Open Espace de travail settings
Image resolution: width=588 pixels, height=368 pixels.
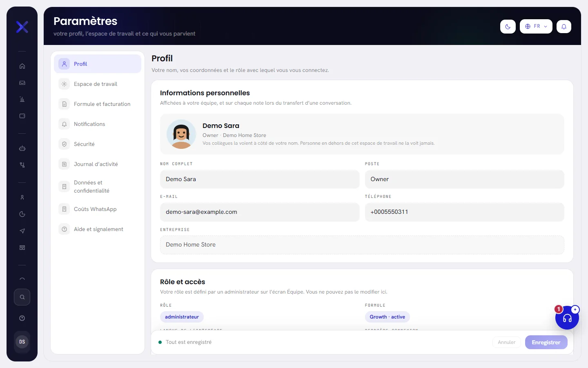point(98,84)
